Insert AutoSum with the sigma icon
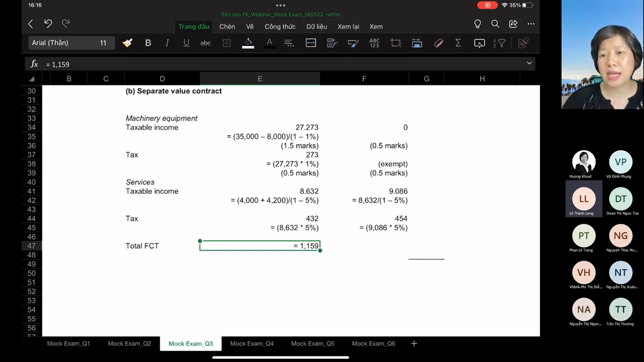This screenshot has height=362, width=644. coord(458,43)
